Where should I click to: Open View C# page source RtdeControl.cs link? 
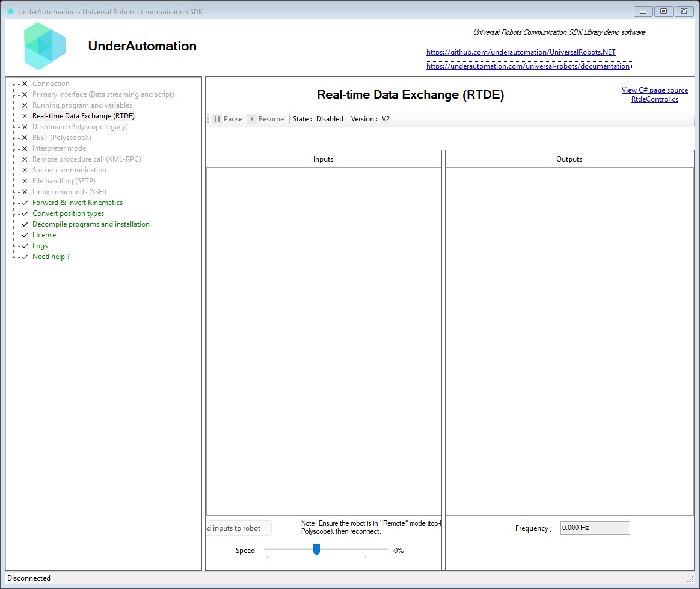pyautogui.click(x=654, y=94)
